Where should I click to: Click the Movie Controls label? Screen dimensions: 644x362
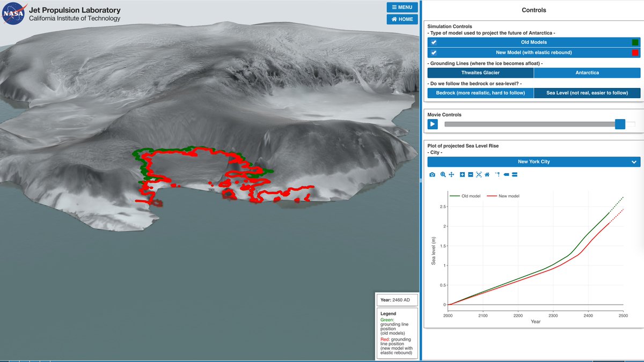pyautogui.click(x=444, y=115)
